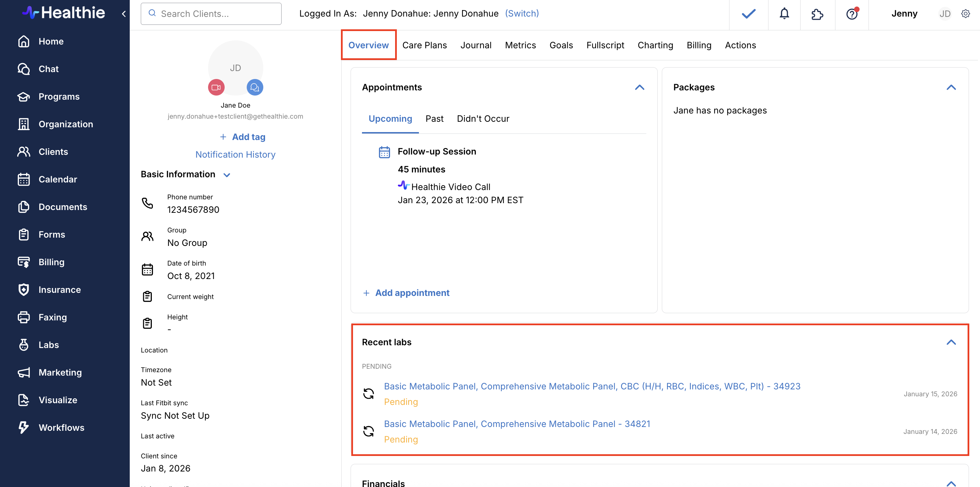
Task: Open lab order 34821 link
Action: [517, 424]
